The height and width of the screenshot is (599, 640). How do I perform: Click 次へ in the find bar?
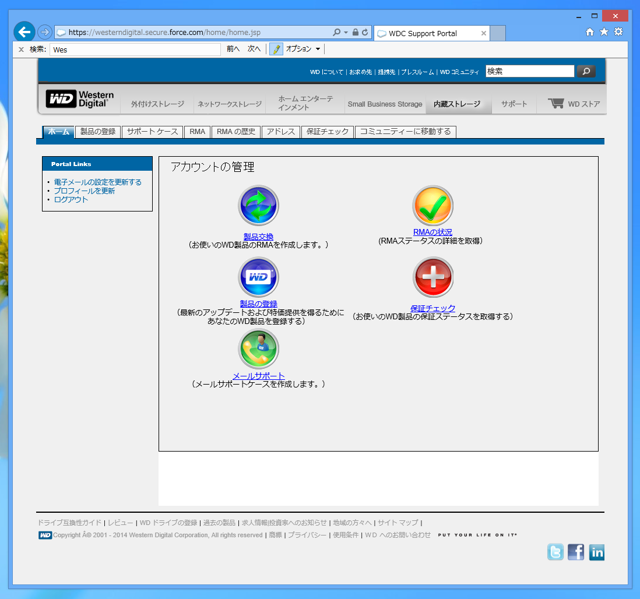pyautogui.click(x=253, y=49)
